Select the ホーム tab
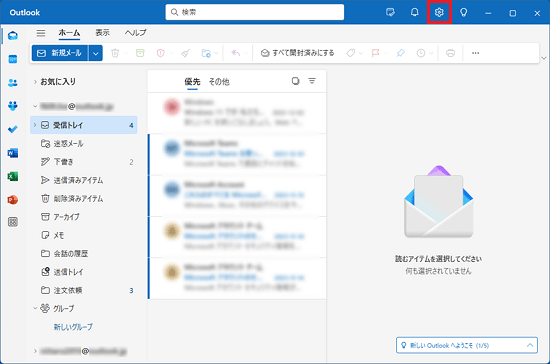 pos(69,33)
